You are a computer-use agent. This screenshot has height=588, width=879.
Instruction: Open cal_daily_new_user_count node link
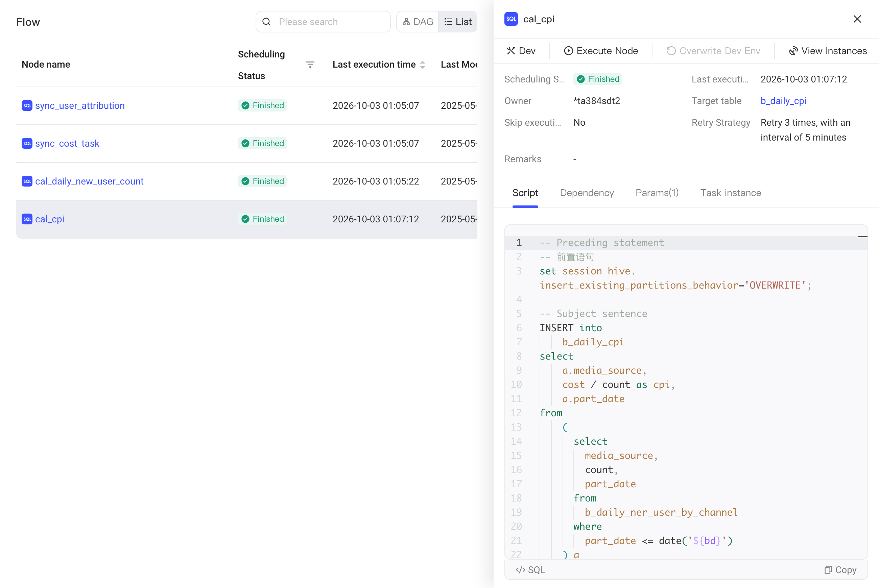[x=89, y=181]
